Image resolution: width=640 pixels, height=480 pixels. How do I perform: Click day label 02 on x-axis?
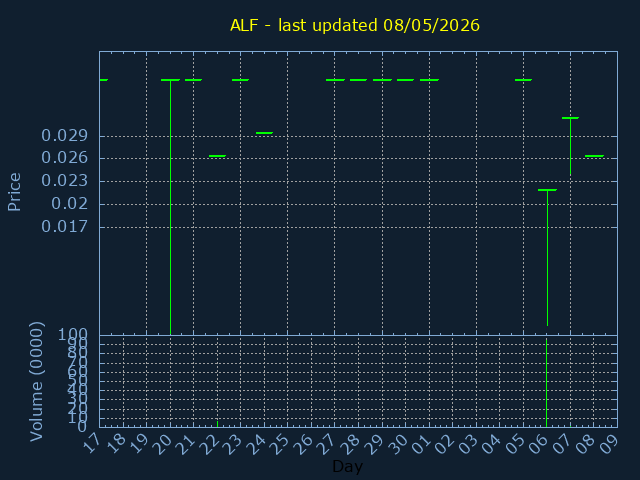[445, 444]
